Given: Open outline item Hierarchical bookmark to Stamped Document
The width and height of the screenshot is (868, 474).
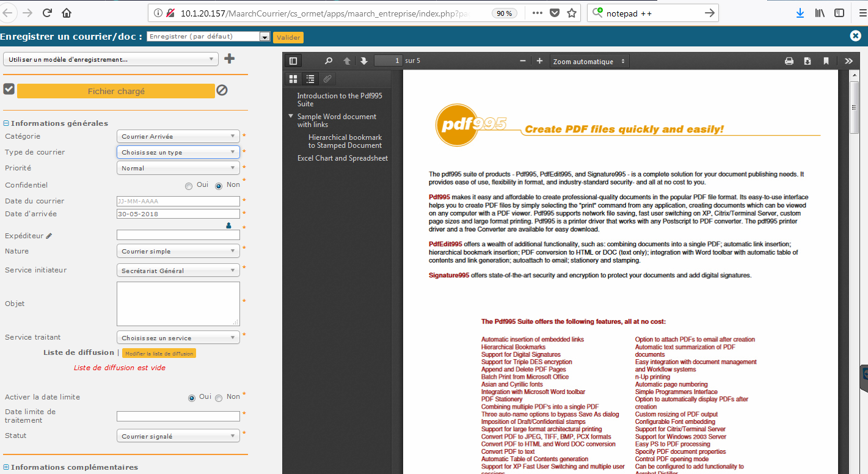Looking at the screenshot, I should [x=345, y=141].
